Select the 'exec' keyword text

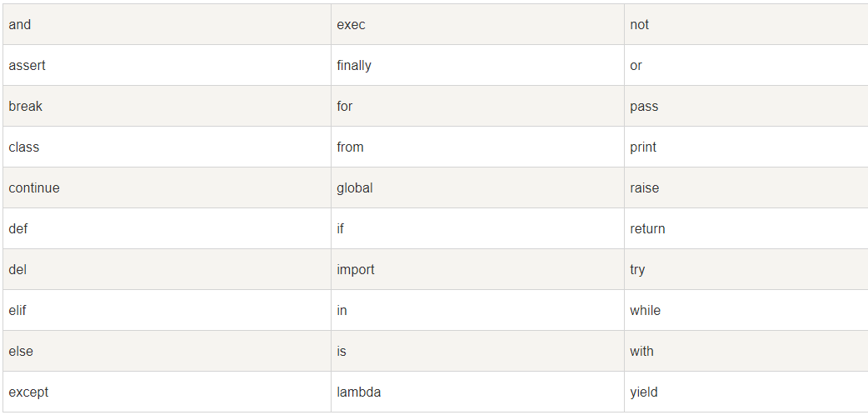(351, 25)
